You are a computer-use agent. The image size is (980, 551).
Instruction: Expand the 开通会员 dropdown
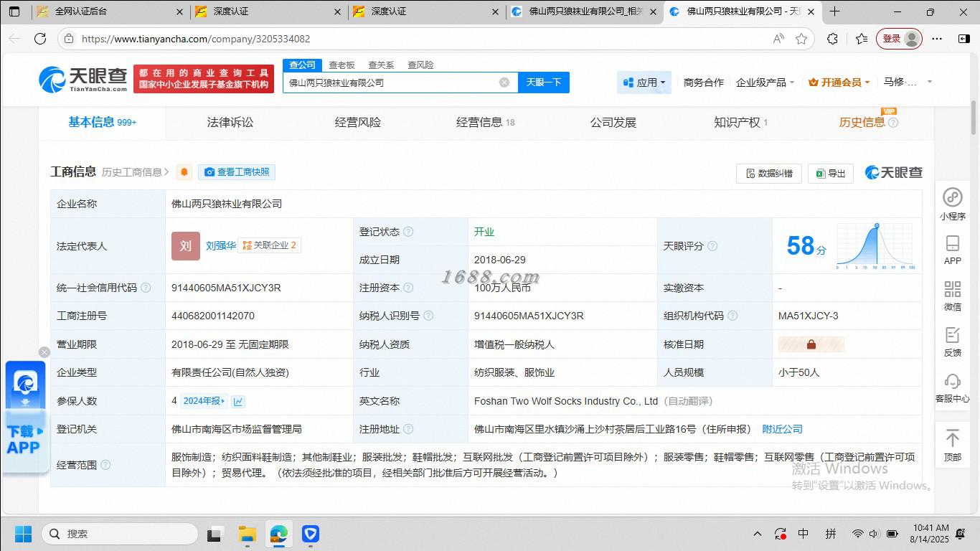pos(839,83)
